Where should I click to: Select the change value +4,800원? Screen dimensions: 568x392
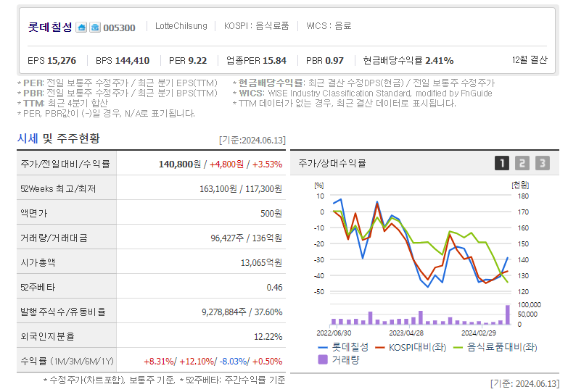click(226, 164)
